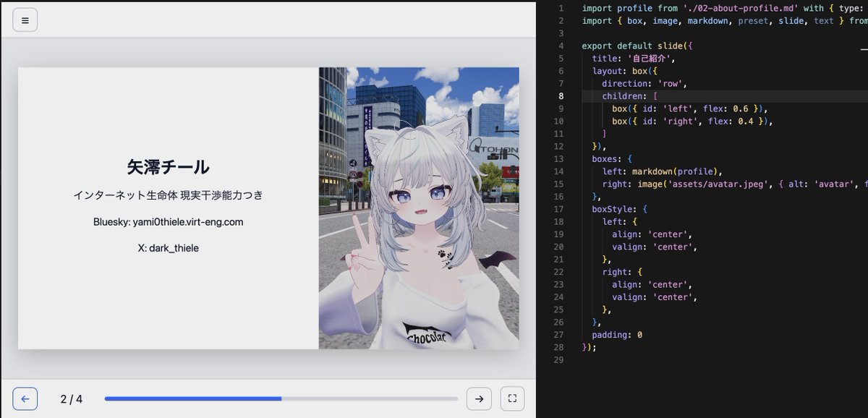Click the import { box, image, markdown line
The image size is (868, 418).
725,21
